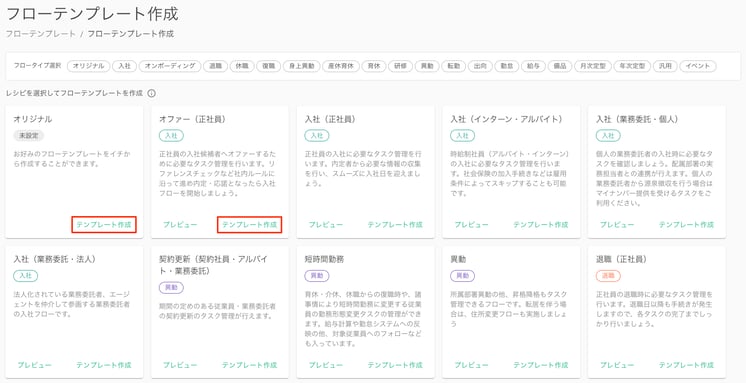Screen dimensions: 746x383
Task: Select the 月次定型 flow type chip
Action: coord(593,66)
